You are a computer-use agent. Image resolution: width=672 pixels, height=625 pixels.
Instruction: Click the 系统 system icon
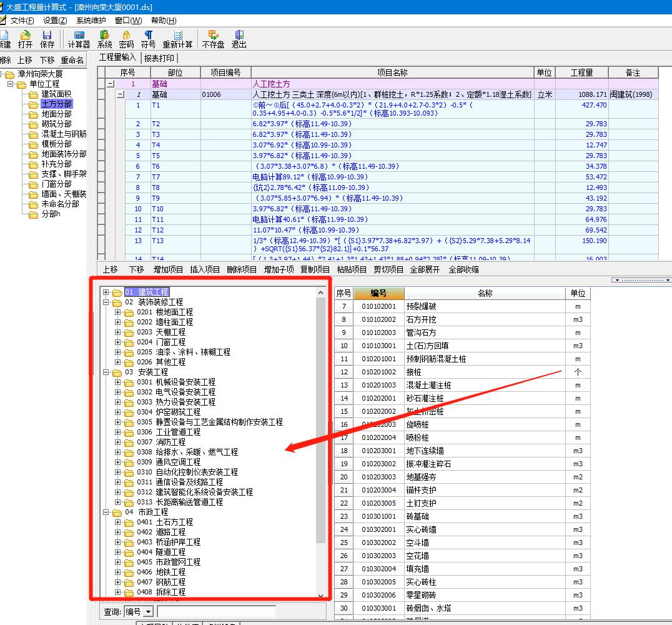pyautogui.click(x=105, y=39)
